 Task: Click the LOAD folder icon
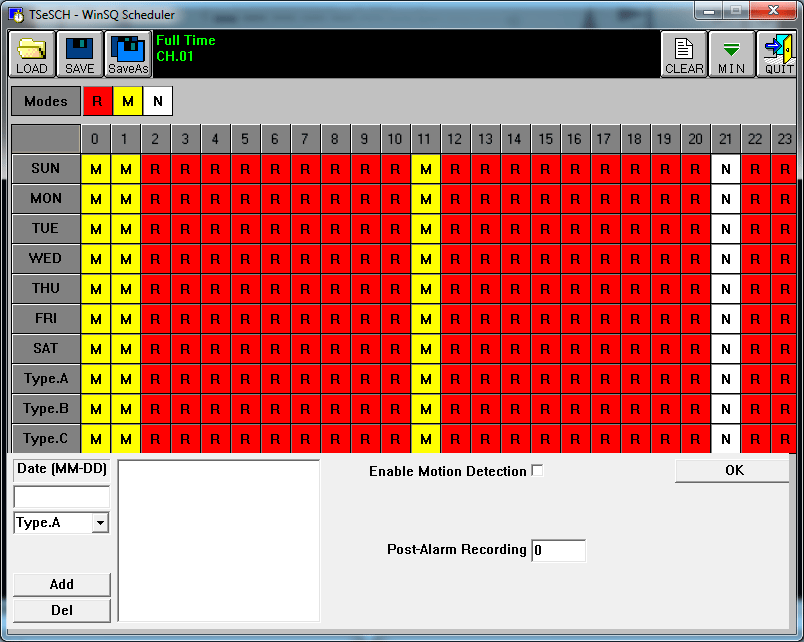(x=32, y=54)
